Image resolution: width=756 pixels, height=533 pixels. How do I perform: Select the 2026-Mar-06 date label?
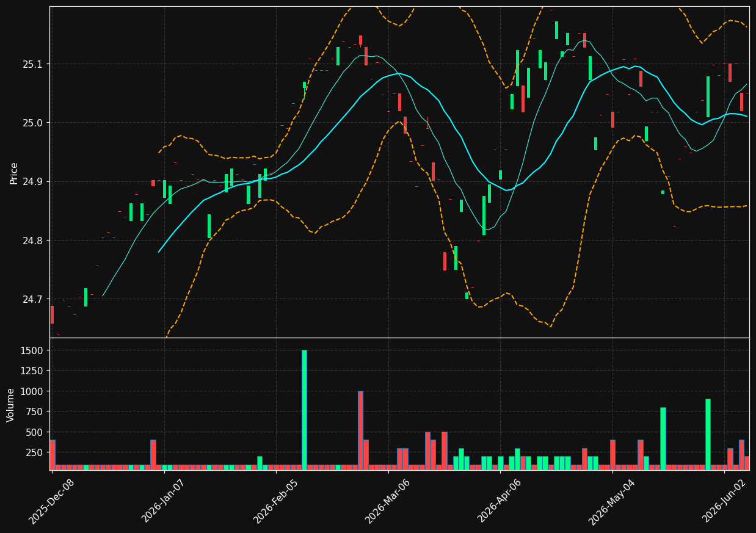[x=387, y=501]
